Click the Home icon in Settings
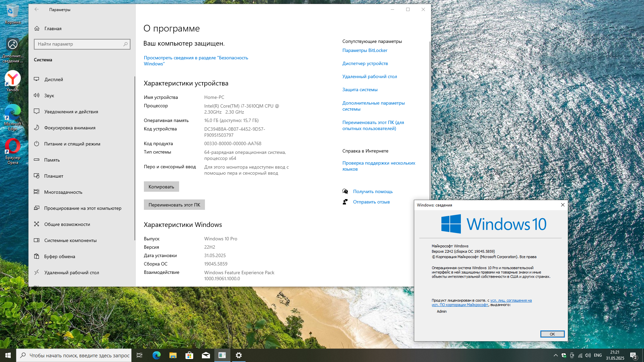Screen dimensions: 644x362 coord(37,28)
